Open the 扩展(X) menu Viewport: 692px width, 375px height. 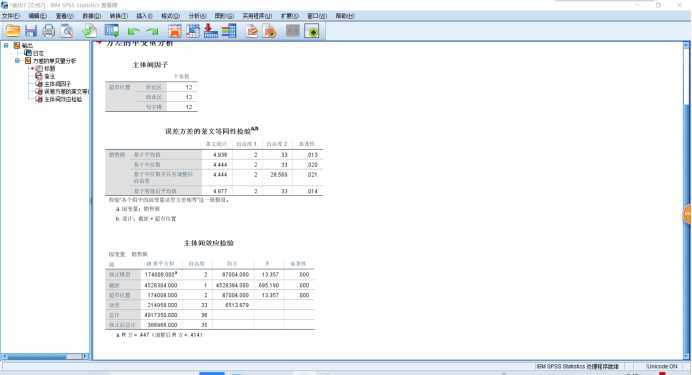click(290, 16)
